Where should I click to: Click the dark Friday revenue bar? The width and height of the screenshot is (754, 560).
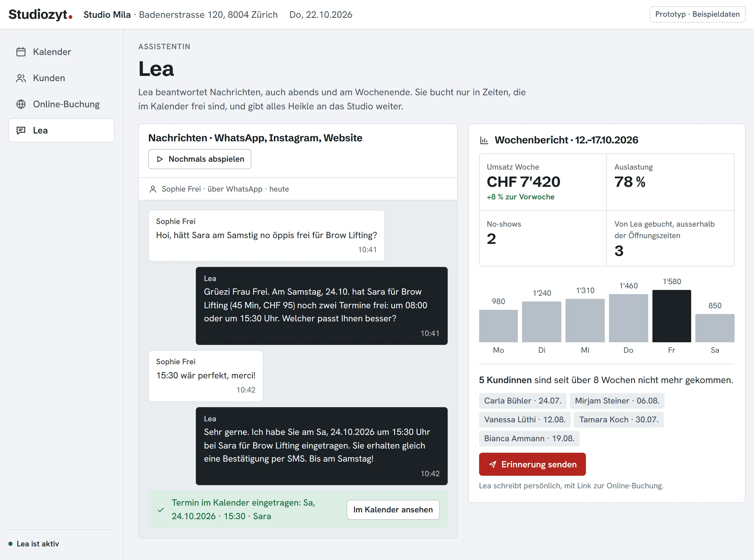point(672,316)
